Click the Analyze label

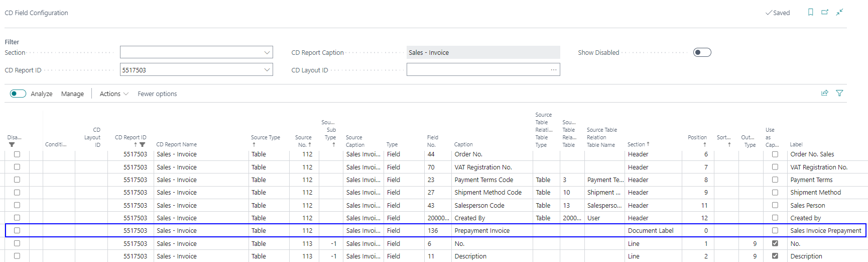tap(42, 94)
